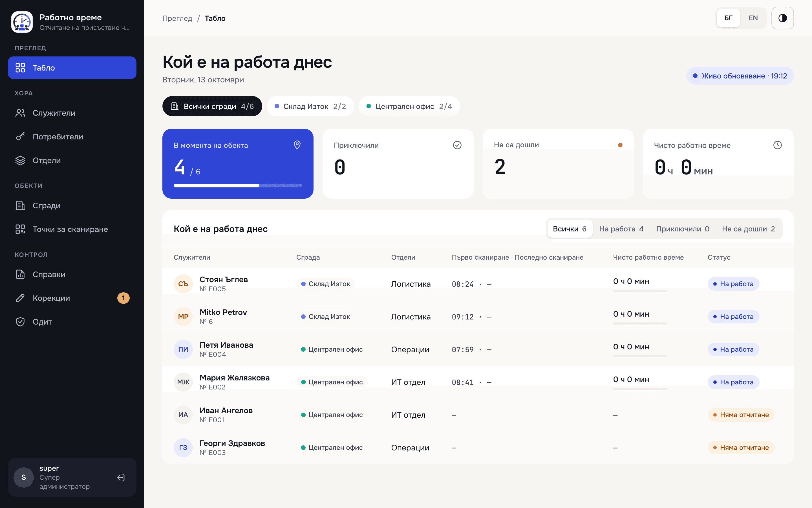The height and width of the screenshot is (508, 812).
Task: Switch language to БГ
Action: 728,18
